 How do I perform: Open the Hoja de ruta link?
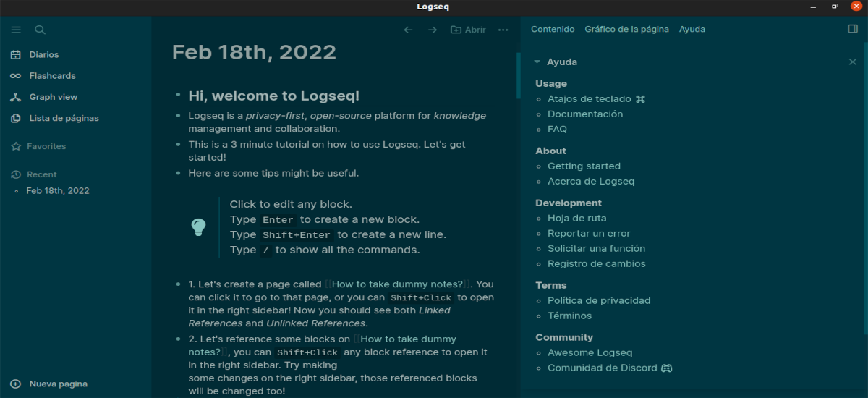577,219
